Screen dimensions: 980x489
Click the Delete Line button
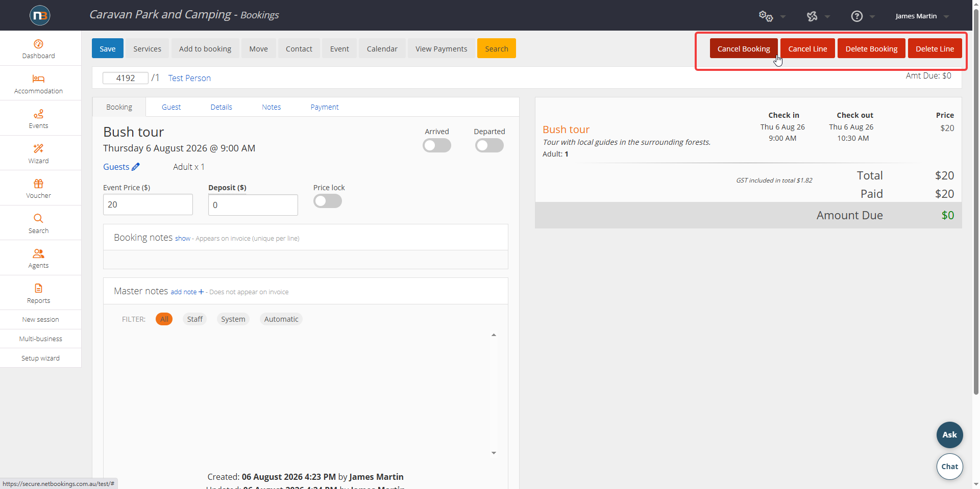(935, 48)
